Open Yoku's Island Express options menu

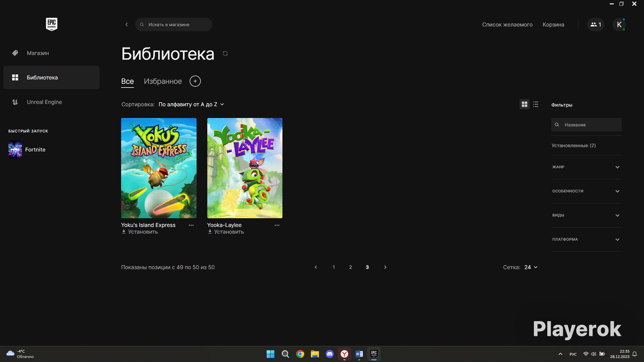point(191,225)
